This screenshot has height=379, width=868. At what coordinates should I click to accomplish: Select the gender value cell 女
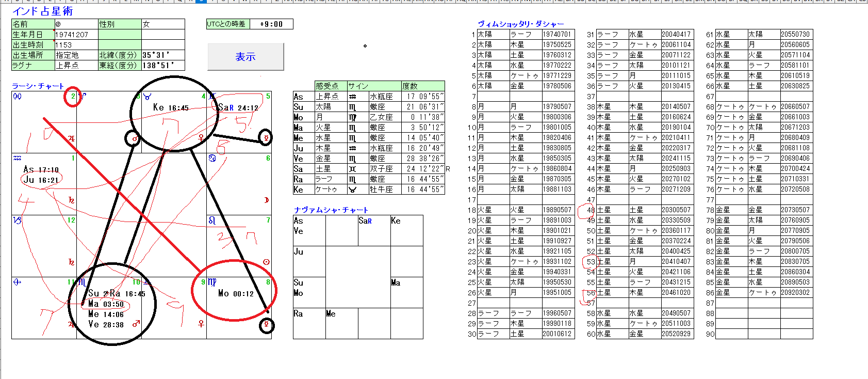[x=162, y=24]
